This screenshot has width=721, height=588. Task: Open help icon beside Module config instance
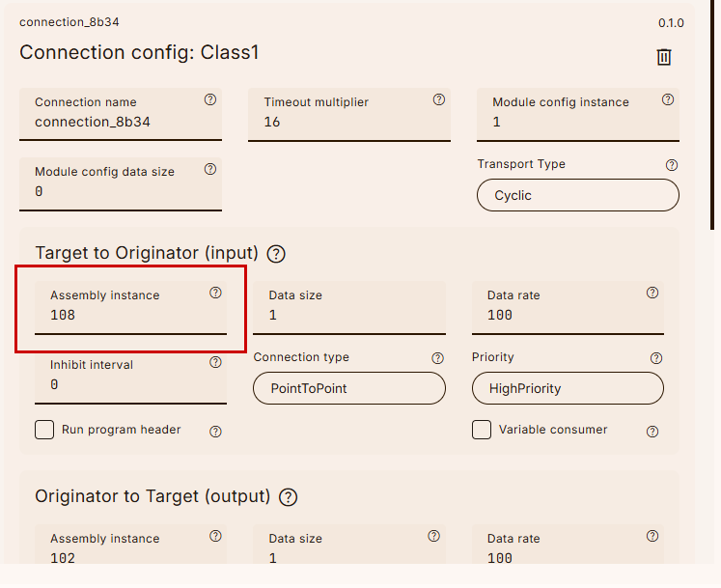668,99
